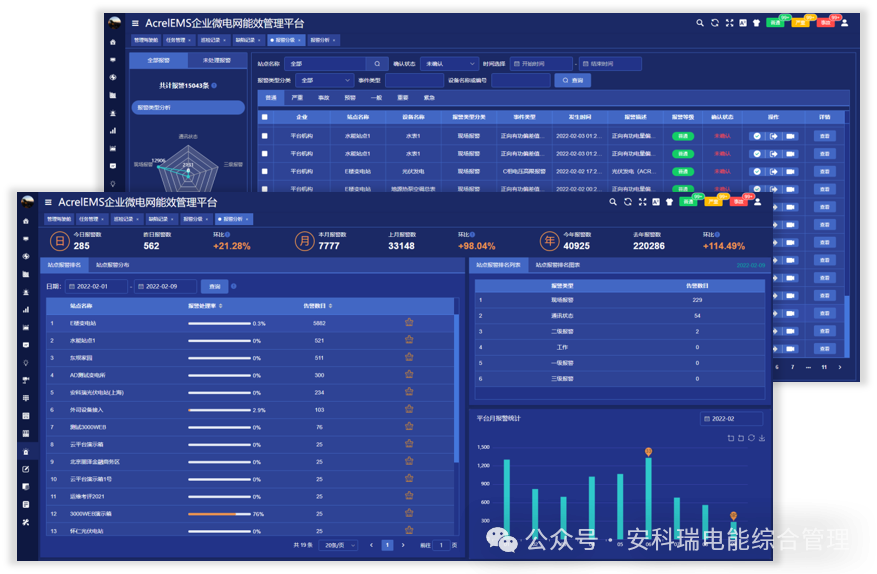This screenshot has width=877, height=574.
Task: Select 严重 alarm level tab
Action: [x=297, y=98]
